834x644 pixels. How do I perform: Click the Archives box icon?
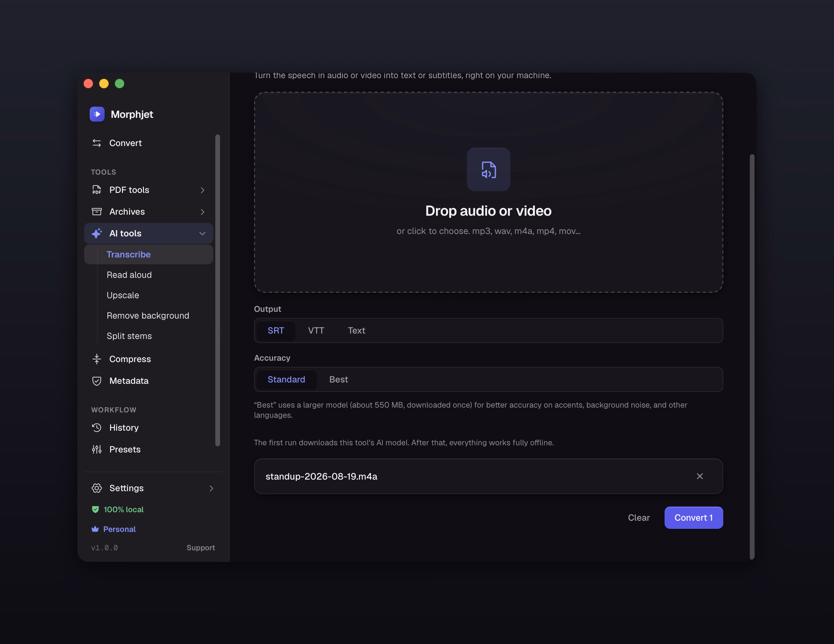(x=97, y=212)
